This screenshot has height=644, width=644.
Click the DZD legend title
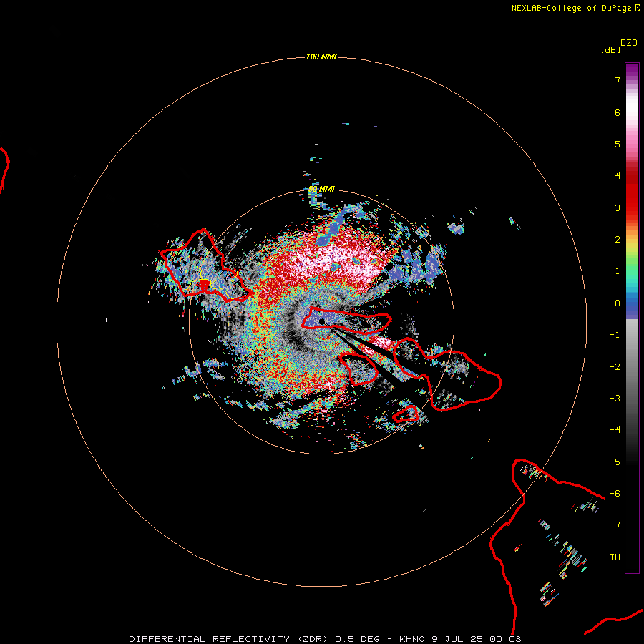629,43
